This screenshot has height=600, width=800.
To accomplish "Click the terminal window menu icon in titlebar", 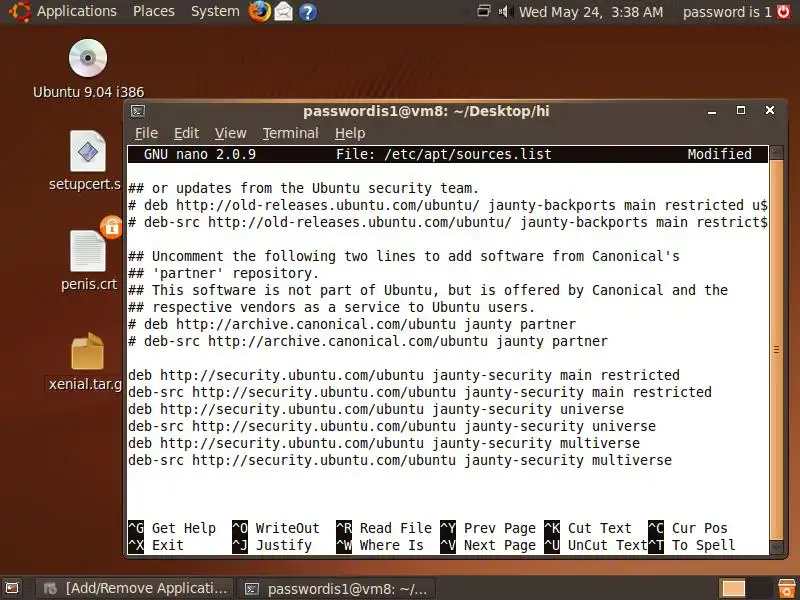I will click(x=138, y=111).
